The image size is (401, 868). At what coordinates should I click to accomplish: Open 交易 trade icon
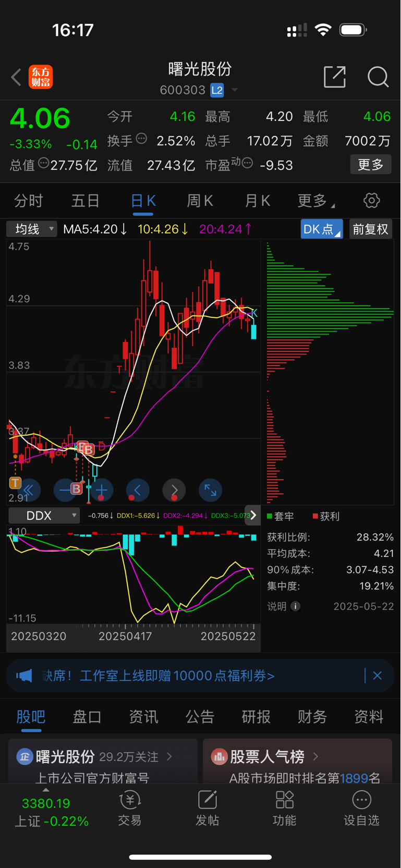tap(130, 808)
